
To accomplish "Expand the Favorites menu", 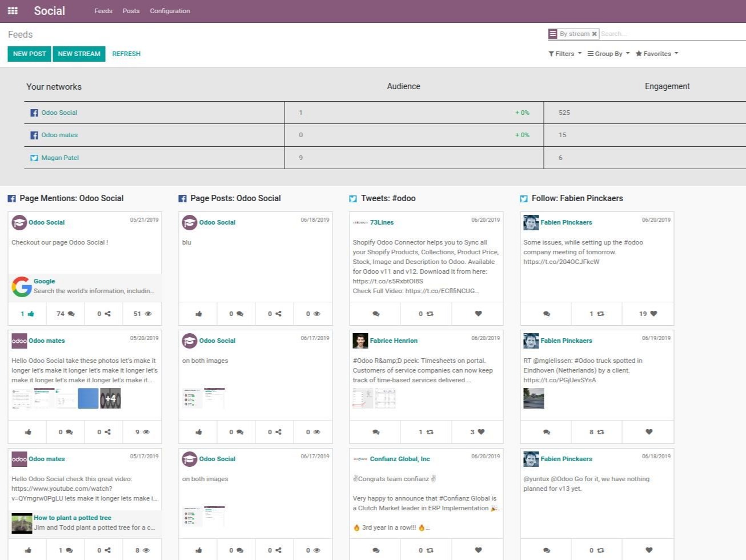I will click(656, 53).
